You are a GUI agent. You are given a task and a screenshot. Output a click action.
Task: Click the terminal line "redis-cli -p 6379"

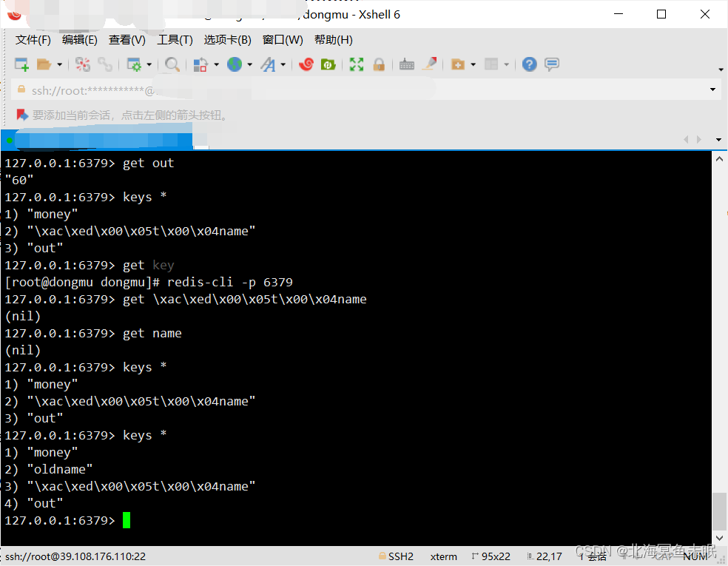[230, 283]
